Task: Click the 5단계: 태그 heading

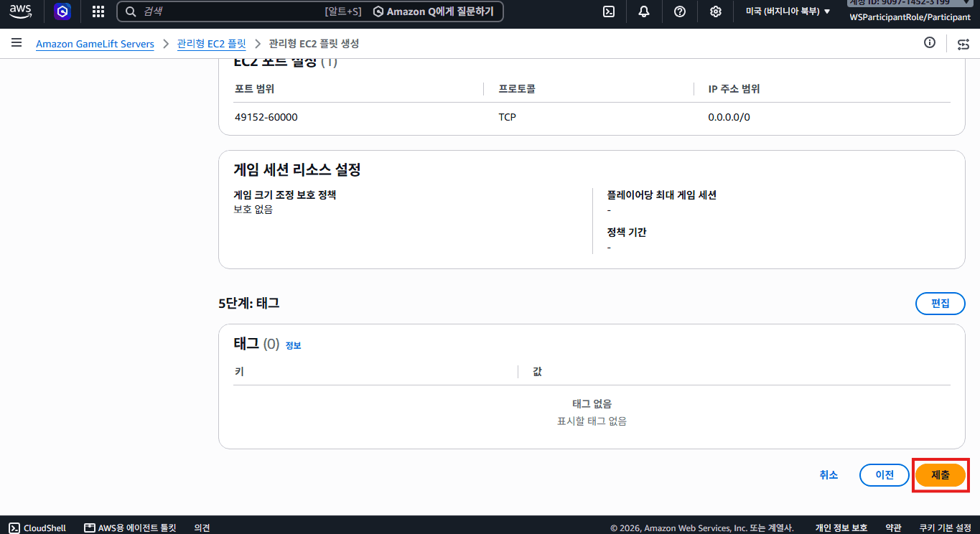Action: tap(248, 303)
